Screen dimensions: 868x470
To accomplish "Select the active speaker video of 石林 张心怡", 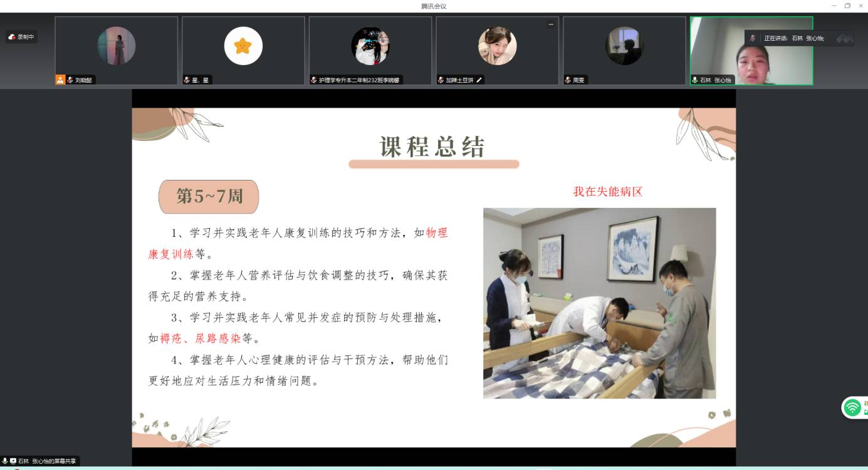I will coord(751,50).
